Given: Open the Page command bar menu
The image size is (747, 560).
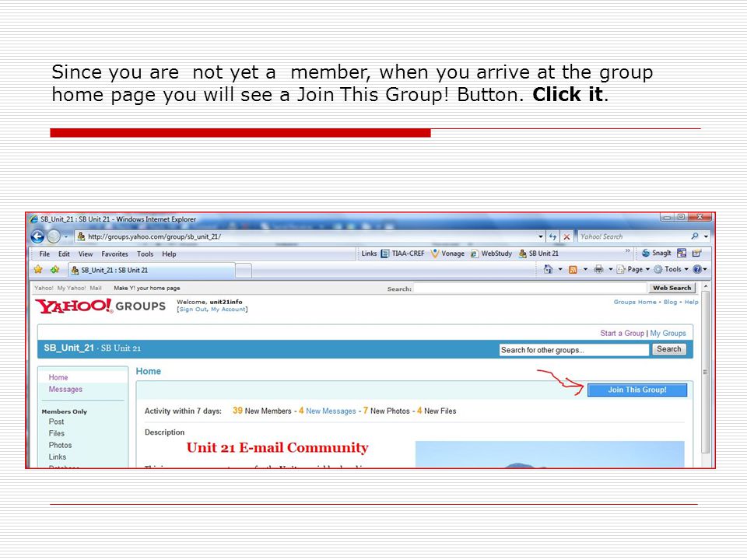Looking at the screenshot, I should pos(633,270).
